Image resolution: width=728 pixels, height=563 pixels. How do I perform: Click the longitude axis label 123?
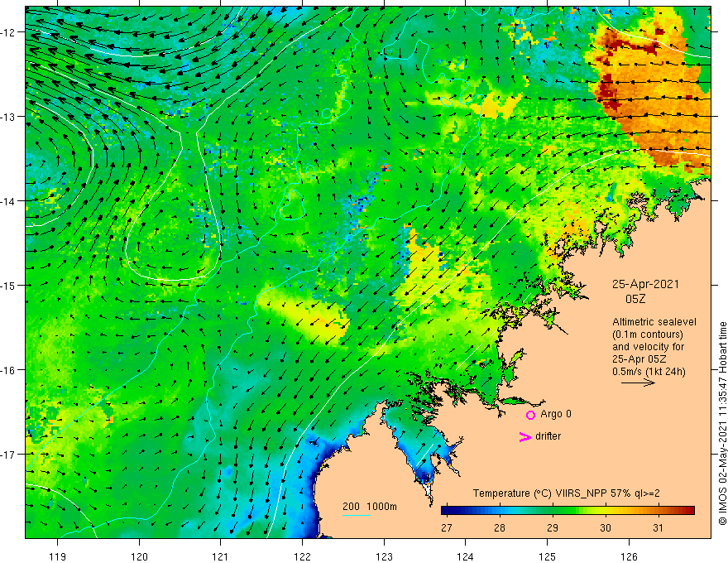pyautogui.click(x=384, y=556)
